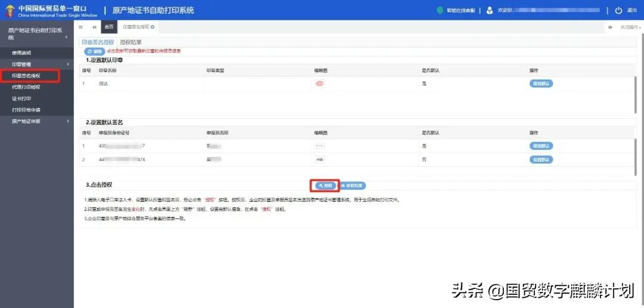Click the 印章名称 column header
The width and height of the screenshot is (644, 308).
[108, 70]
